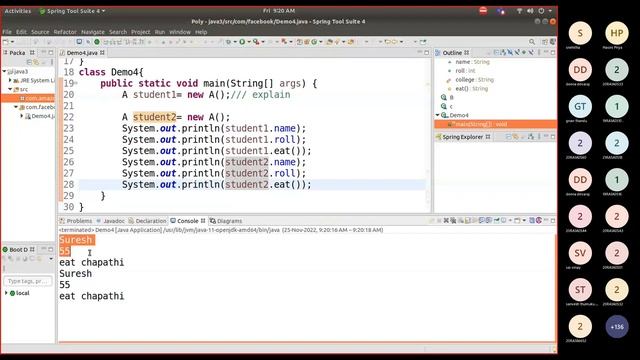Collapse the src folder node
Image resolution: width=640 pixels, height=360 pixels.
click(10, 89)
